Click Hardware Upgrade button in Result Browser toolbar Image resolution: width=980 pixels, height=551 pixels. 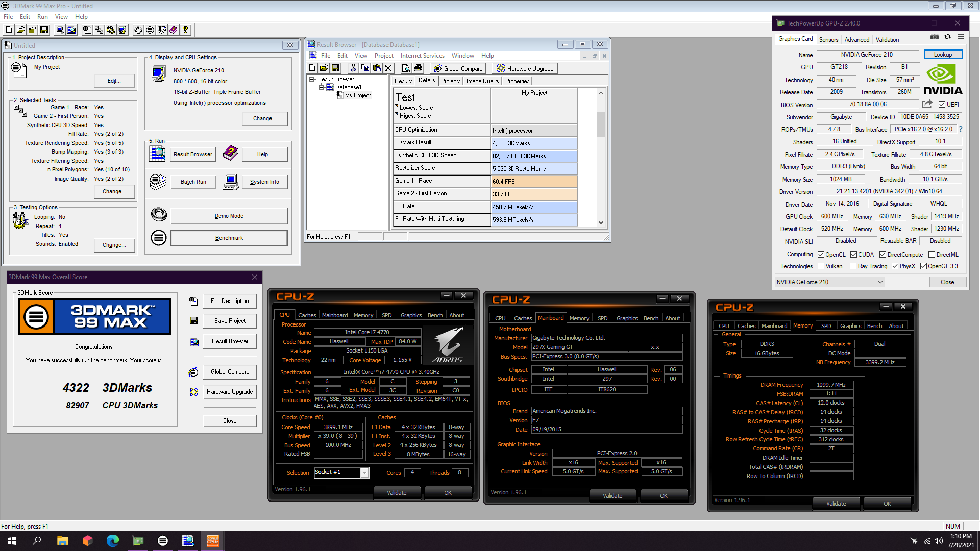[525, 68]
